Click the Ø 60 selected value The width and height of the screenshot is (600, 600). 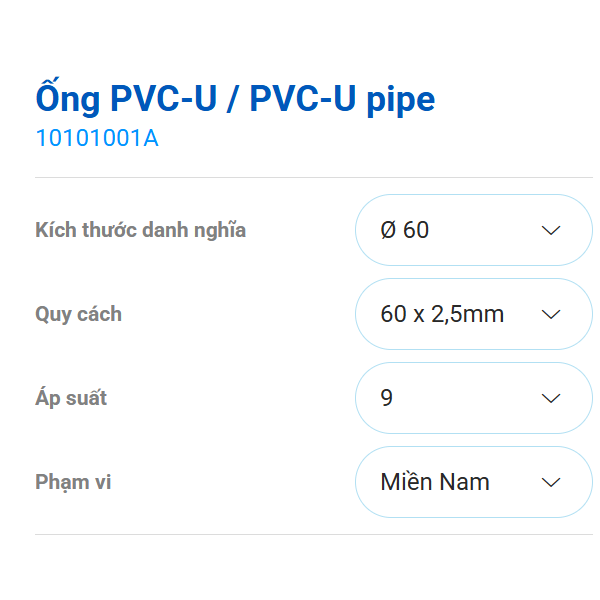[x=405, y=230]
